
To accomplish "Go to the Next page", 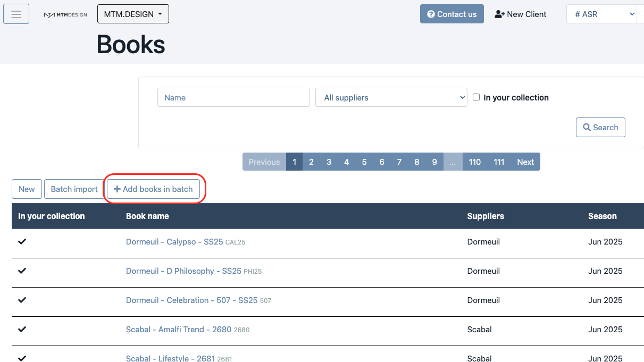I will point(525,162).
